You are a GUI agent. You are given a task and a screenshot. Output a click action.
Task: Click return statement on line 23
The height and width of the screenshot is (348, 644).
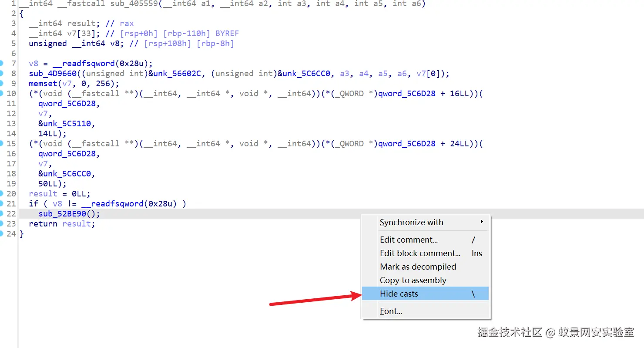point(62,224)
